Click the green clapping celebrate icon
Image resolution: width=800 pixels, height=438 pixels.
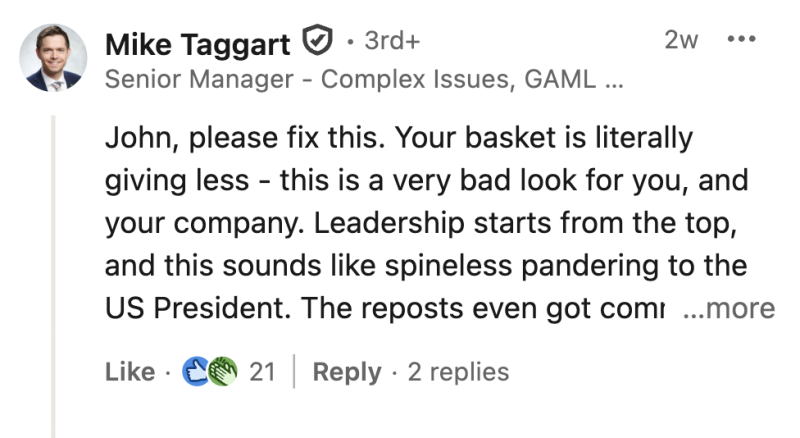226,372
